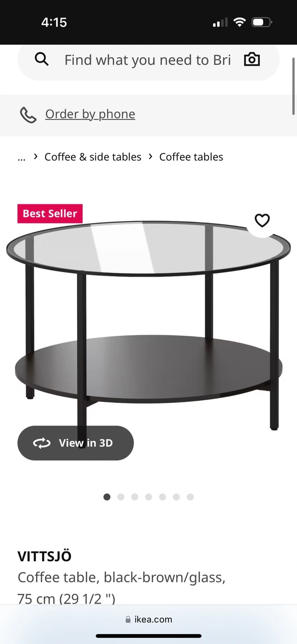Select the fourth image carousel dot

149,497
